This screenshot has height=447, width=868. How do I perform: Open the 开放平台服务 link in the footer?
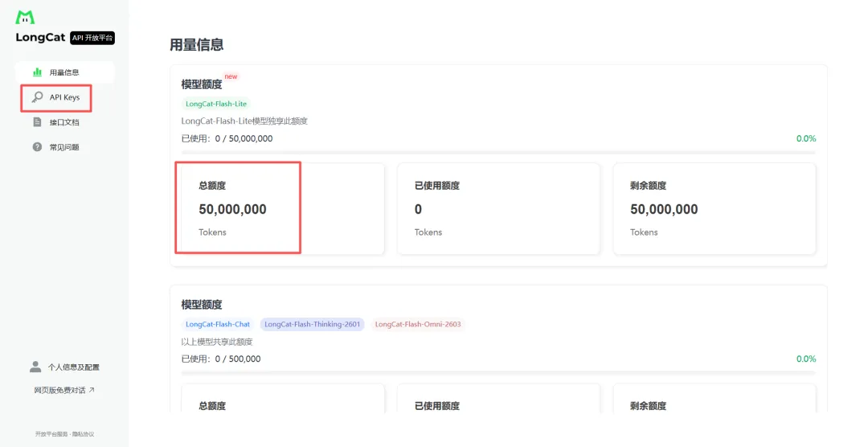[52, 434]
